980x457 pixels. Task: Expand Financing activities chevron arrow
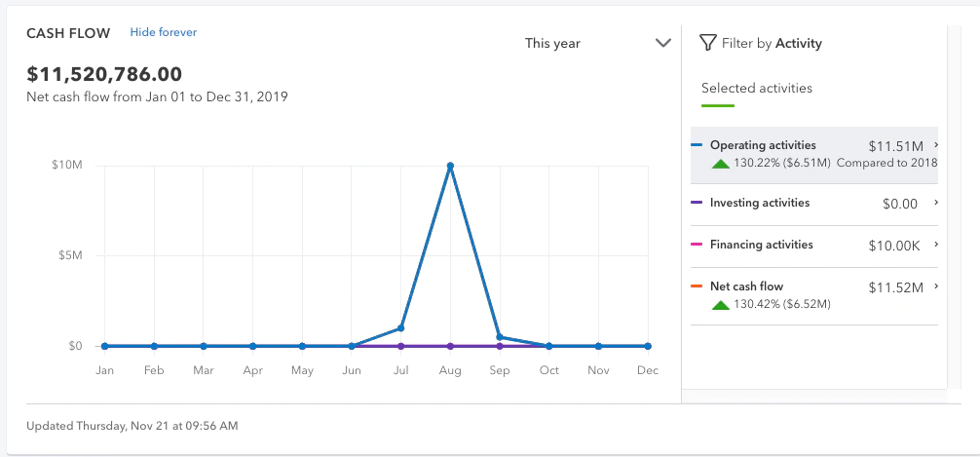point(935,245)
